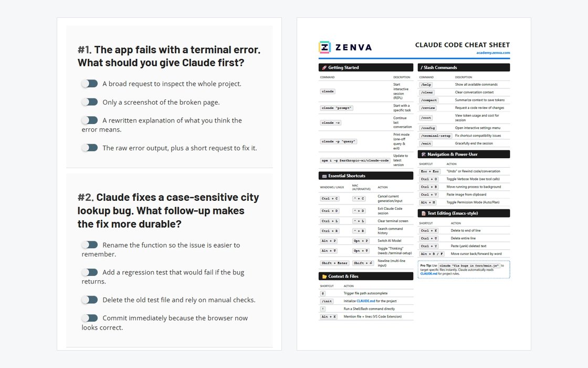
Task: Click the 'Alt + K' shortcut cell
Action: 329,316
